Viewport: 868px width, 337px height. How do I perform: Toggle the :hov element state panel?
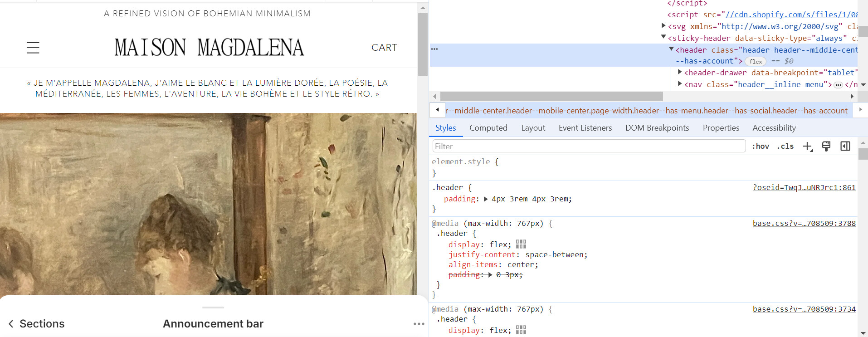(x=761, y=146)
